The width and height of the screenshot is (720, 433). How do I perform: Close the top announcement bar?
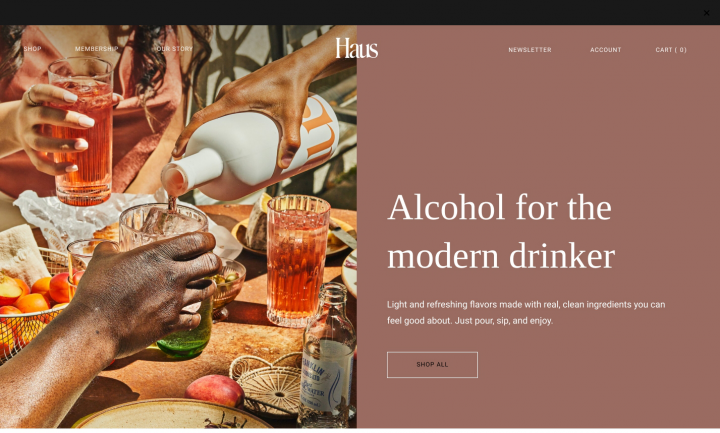706,13
